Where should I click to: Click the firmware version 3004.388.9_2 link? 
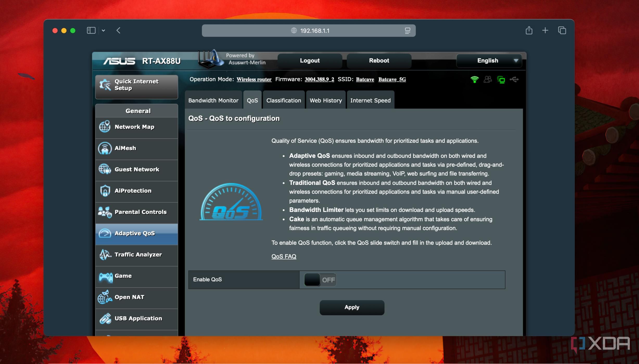point(319,80)
